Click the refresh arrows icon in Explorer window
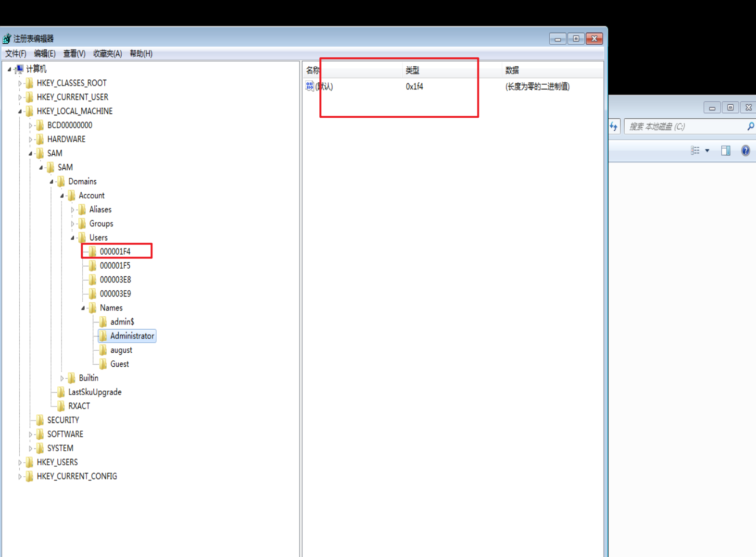Screen dimensions: 756x557 click(614, 126)
